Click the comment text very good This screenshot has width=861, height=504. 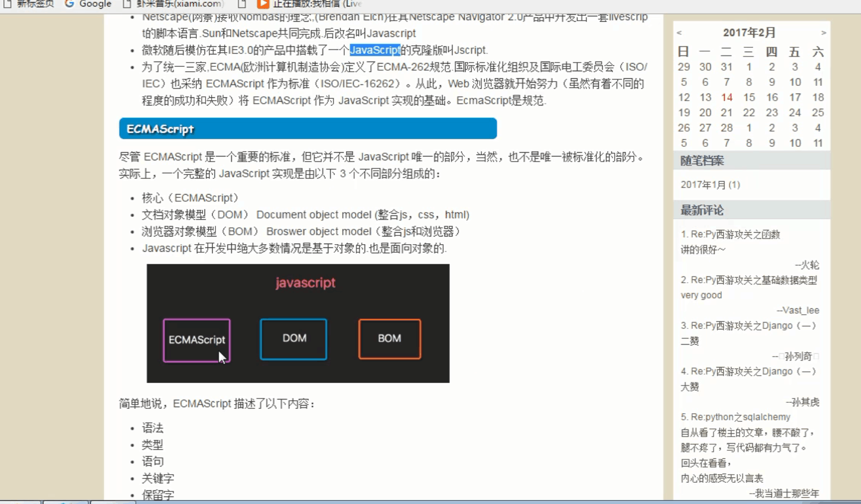click(x=701, y=295)
